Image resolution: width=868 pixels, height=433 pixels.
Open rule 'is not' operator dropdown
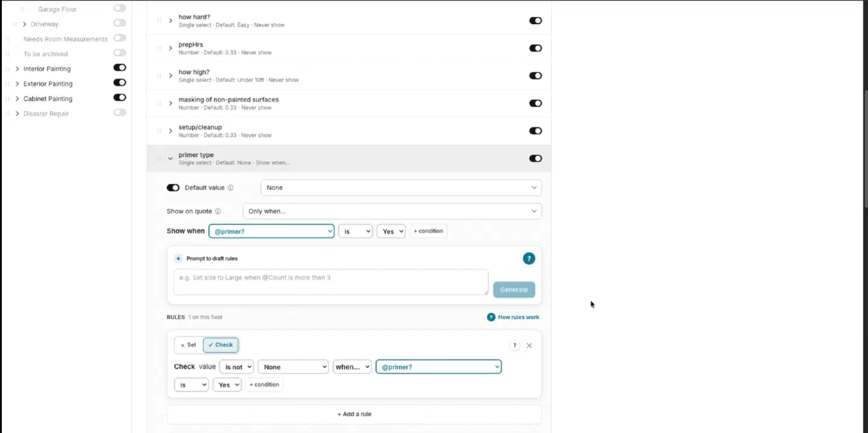point(236,367)
